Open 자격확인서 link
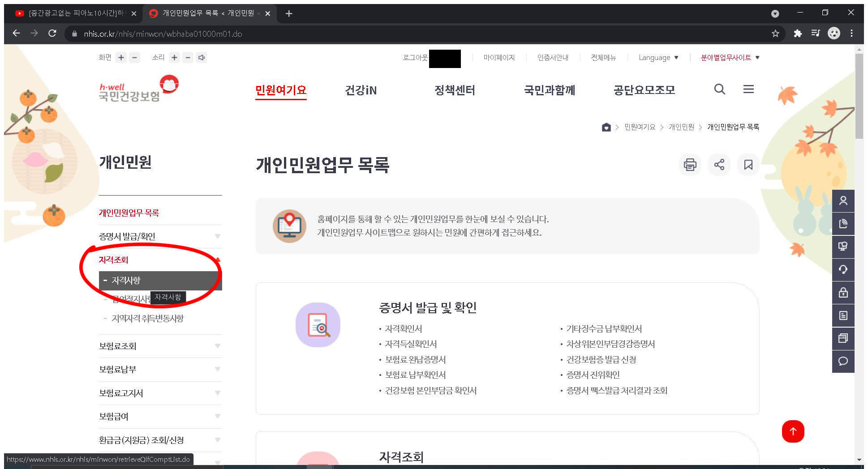Screen dimensions: 868x469 coord(403,329)
